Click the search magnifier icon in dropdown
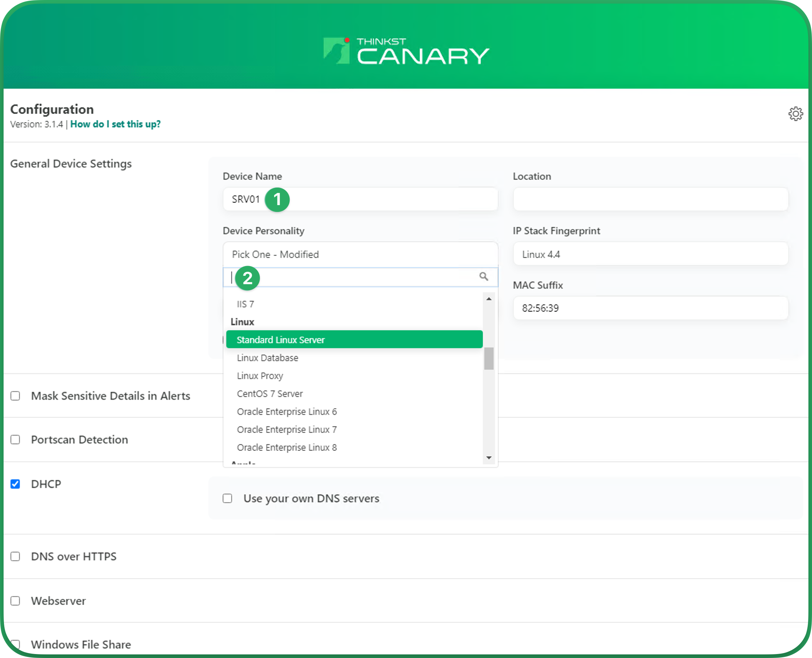Image resolution: width=812 pixels, height=658 pixels. pos(484,276)
